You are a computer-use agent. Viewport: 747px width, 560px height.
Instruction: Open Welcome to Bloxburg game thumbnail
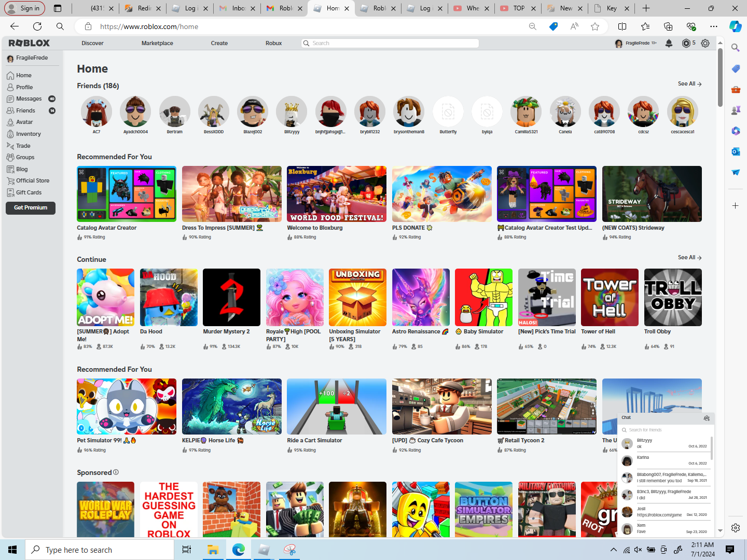click(337, 194)
